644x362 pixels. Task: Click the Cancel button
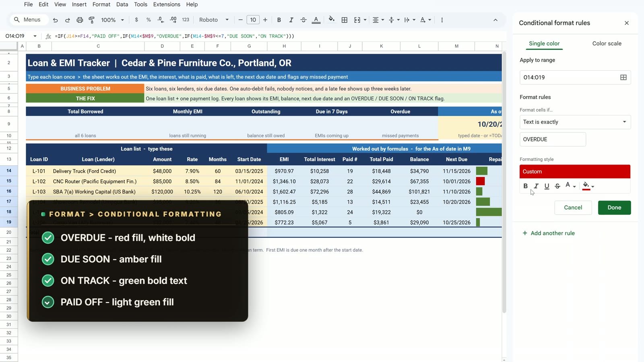[573, 208]
